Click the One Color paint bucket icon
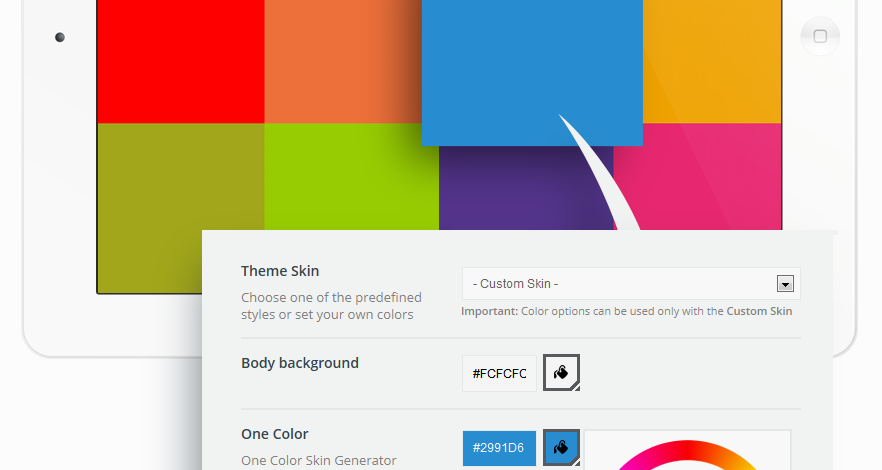This screenshot has width=882, height=470. click(x=561, y=448)
